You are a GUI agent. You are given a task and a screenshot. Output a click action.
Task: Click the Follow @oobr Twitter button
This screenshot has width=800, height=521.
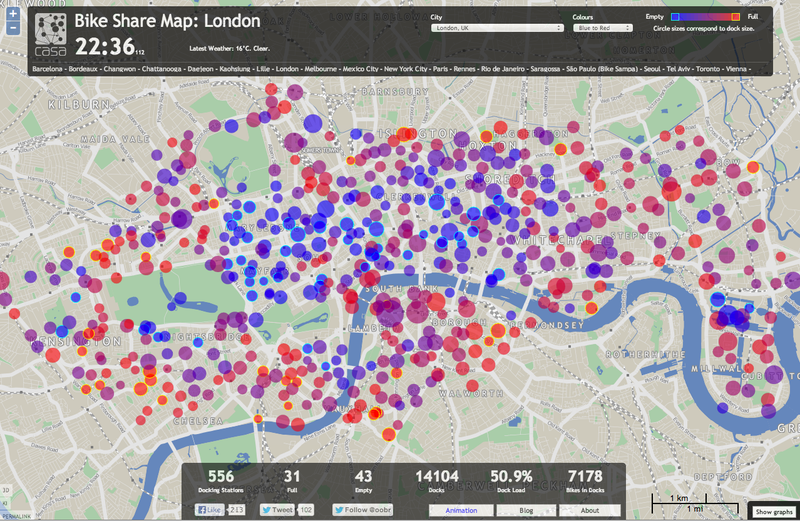click(363, 510)
